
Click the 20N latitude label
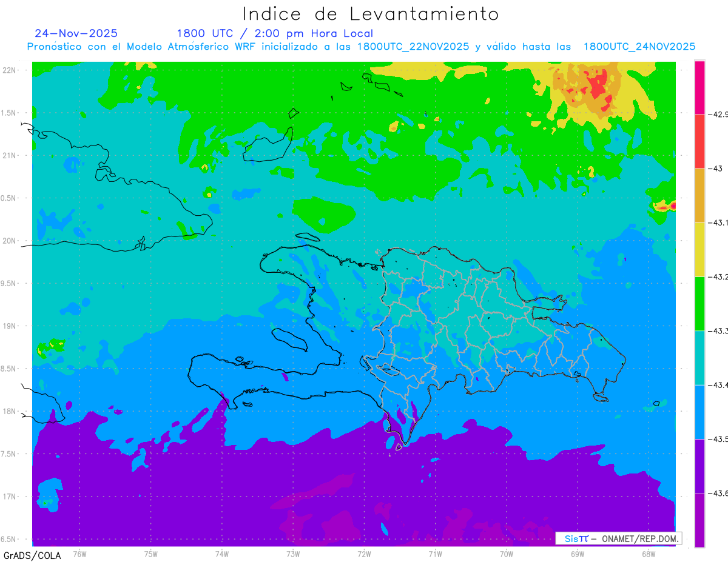(x=9, y=241)
